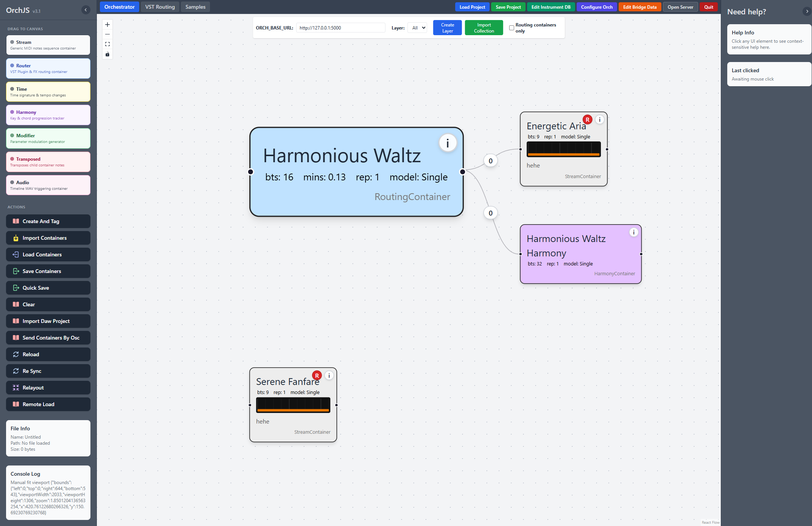Screen dimensions: 812x526
Task: Select the Time container palette item
Action: [48, 92]
